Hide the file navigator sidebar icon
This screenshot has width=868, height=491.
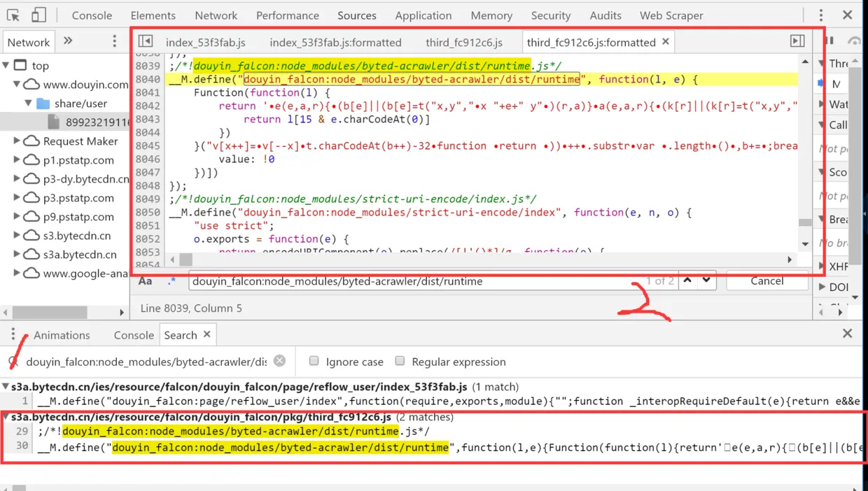point(146,41)
